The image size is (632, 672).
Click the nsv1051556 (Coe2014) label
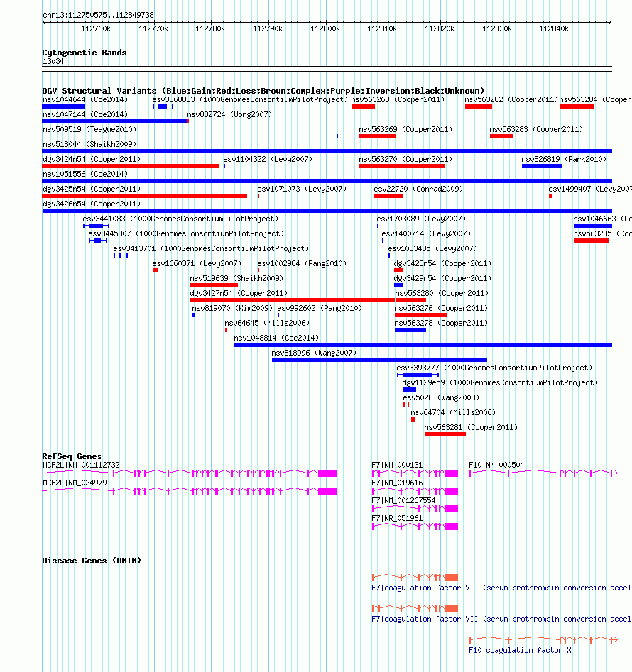[x=85, y=174]
